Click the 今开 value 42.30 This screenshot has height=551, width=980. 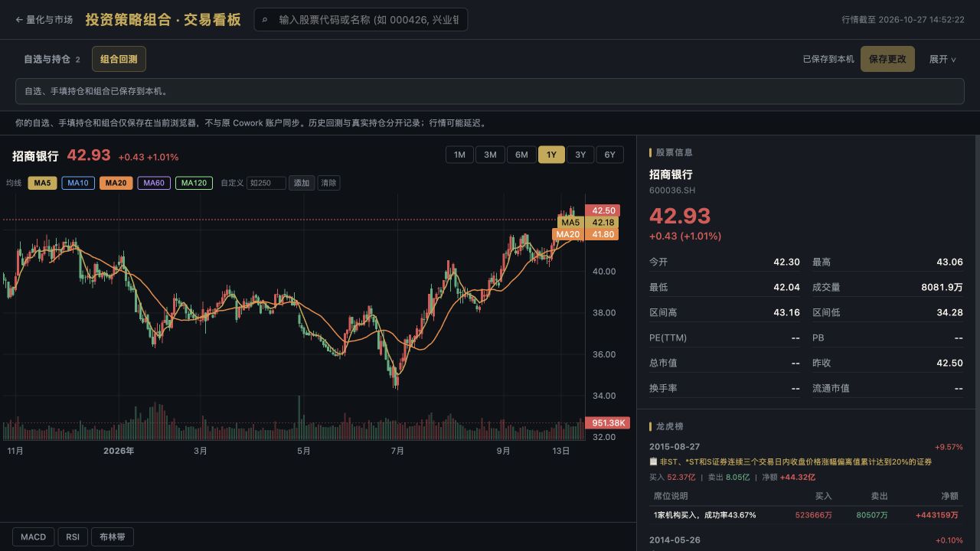point(786,262)
